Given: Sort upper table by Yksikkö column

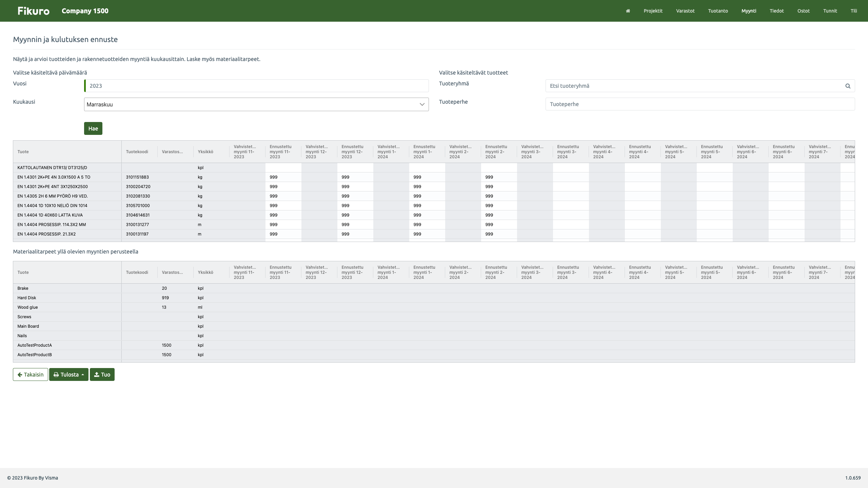Looking at the screenshot, I should click(211, 152).
